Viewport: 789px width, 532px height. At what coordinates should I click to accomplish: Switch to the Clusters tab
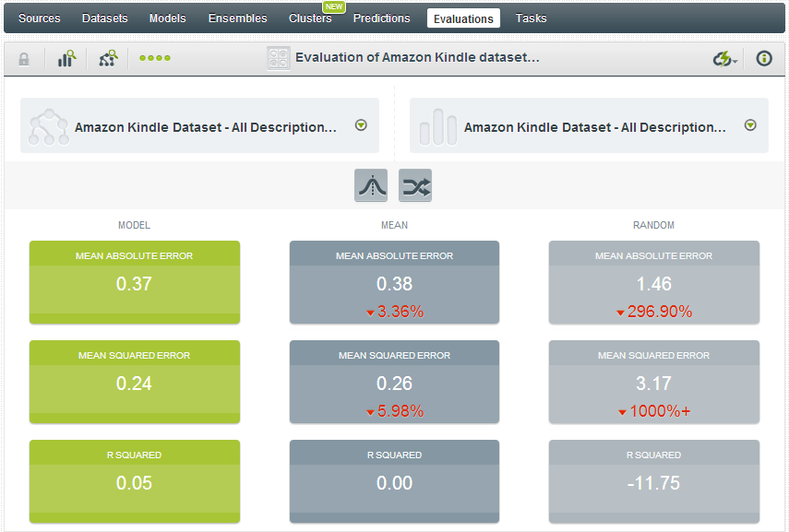click(310, 18)
